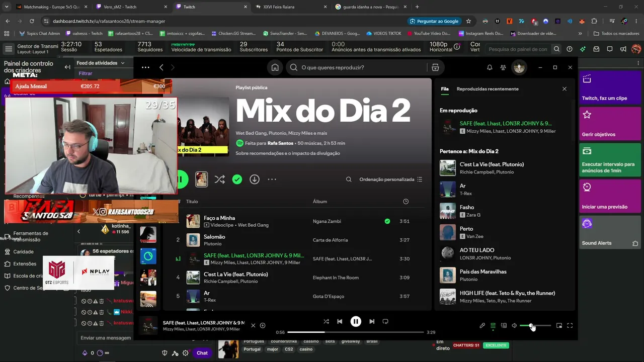644x362 pixels.
Task: Open connect-to-device icon in player bar
Action: coord(504,326)
